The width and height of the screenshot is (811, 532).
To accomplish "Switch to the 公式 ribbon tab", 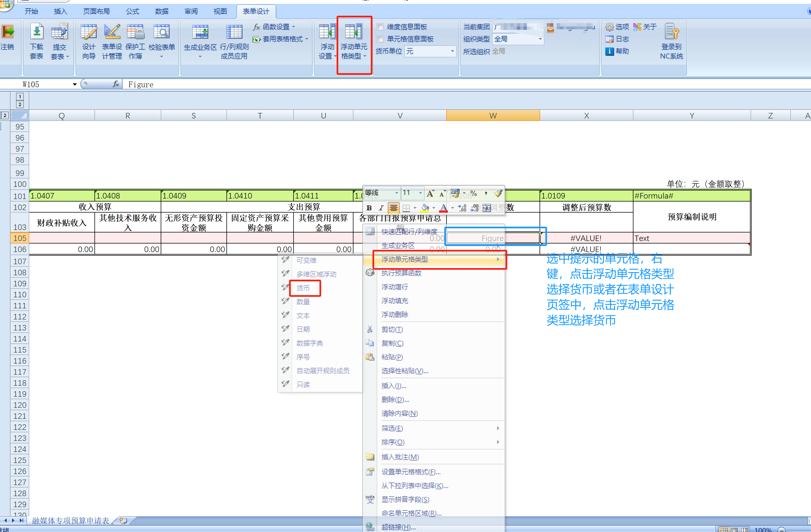I will (x=133, y=11).
